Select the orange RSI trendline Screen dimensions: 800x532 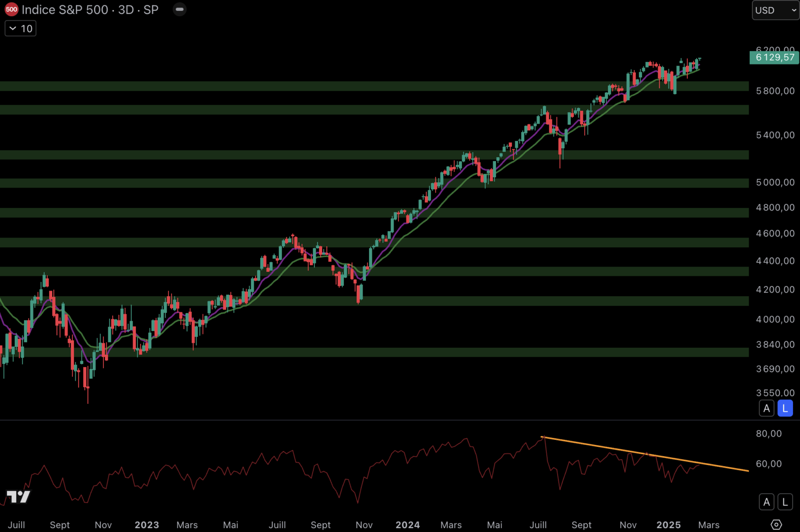pos(645,454)
